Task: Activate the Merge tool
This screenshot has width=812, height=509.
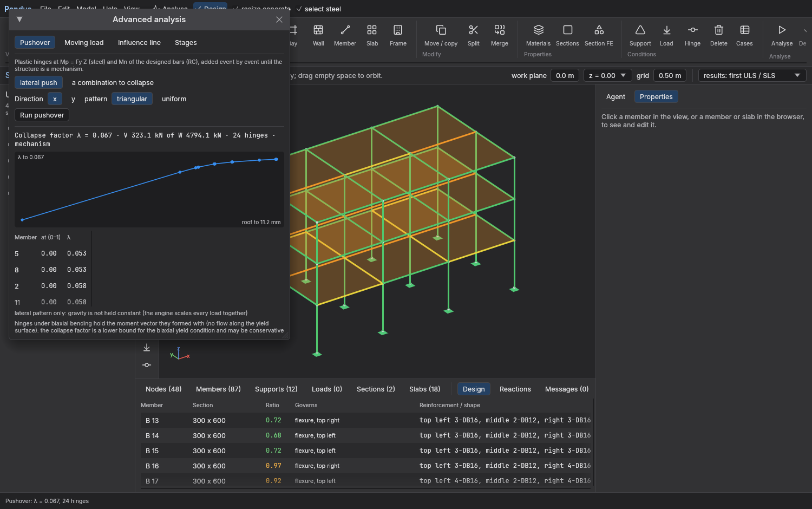Action: click(499, 36)
